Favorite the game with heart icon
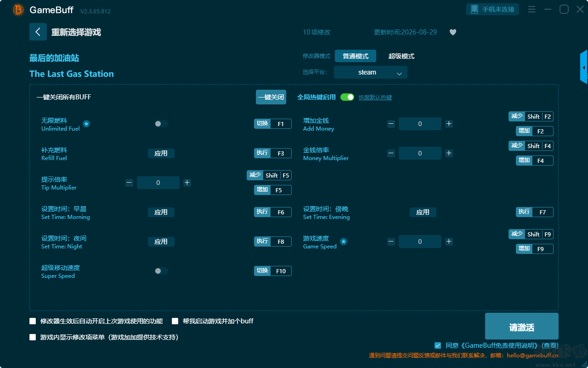 pyautogui.click(x=453, y=32)
